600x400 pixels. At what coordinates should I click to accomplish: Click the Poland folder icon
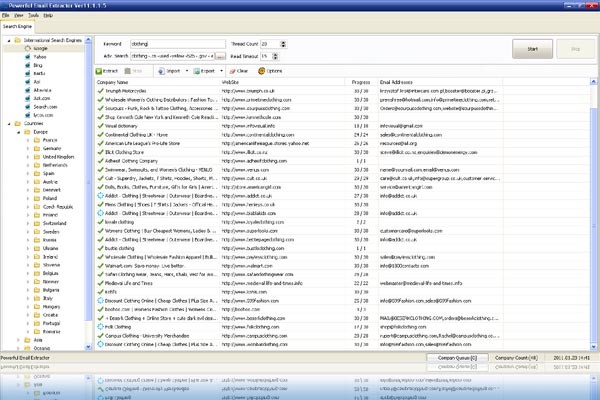[37, 198]
